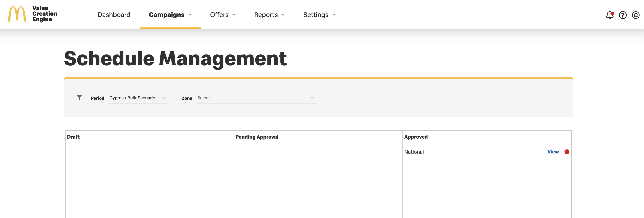Click the filter funnel icon
644x218 pixels.
click(79, 98)
